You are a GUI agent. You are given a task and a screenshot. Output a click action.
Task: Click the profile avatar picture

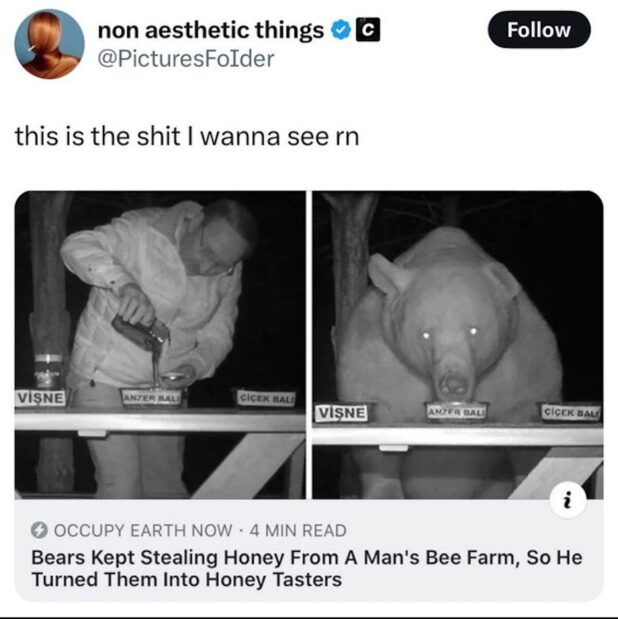click(49, 43)
